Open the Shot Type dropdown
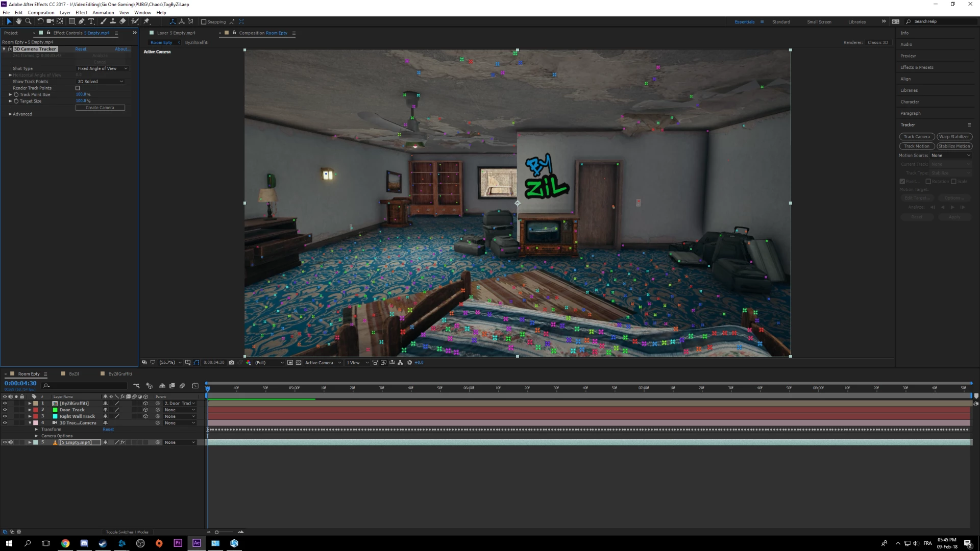This screenshot has height=551, width=980. click(102, 68)
